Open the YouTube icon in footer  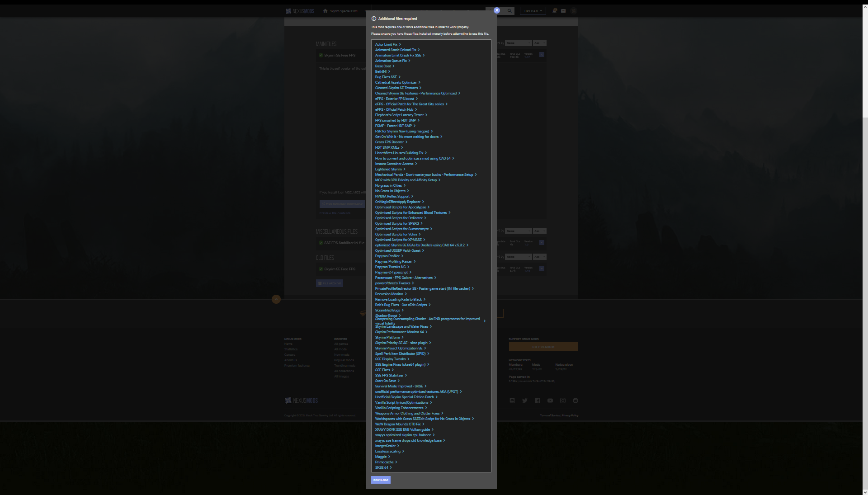pyautogui.click(x=550, y=401)
